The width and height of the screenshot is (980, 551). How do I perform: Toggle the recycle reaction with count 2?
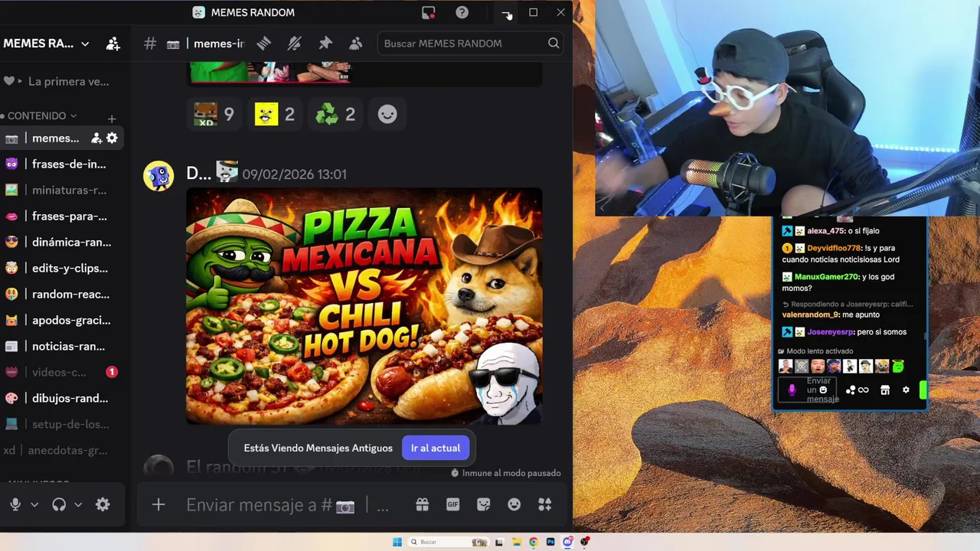tap(335, 114)
